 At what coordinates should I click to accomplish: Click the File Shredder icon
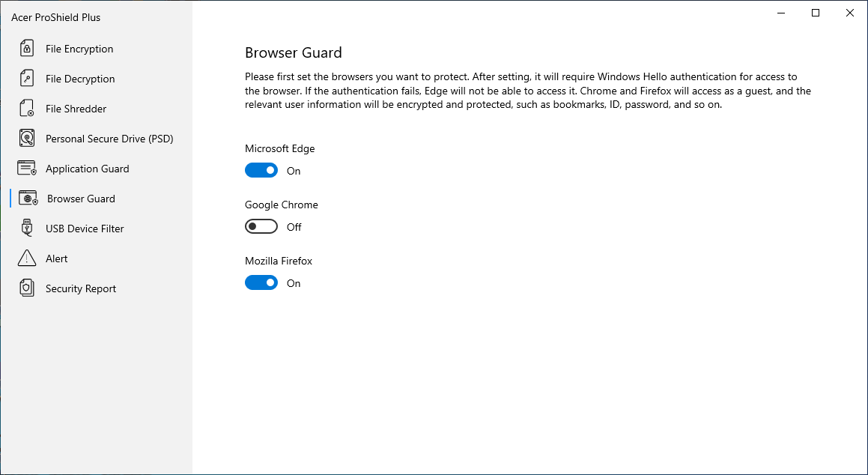point(26,109)
